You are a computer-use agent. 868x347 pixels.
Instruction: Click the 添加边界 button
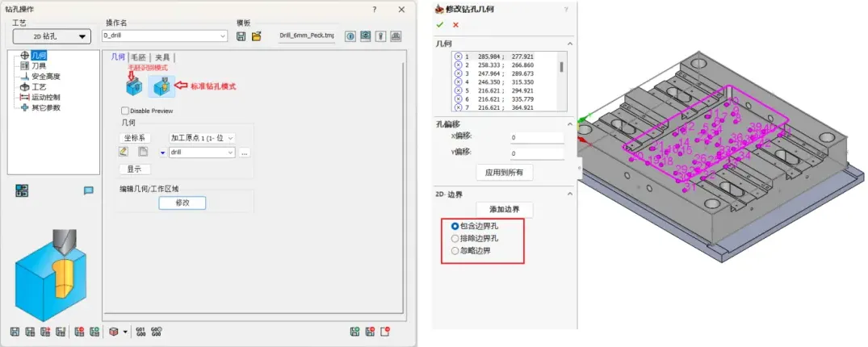504,209
